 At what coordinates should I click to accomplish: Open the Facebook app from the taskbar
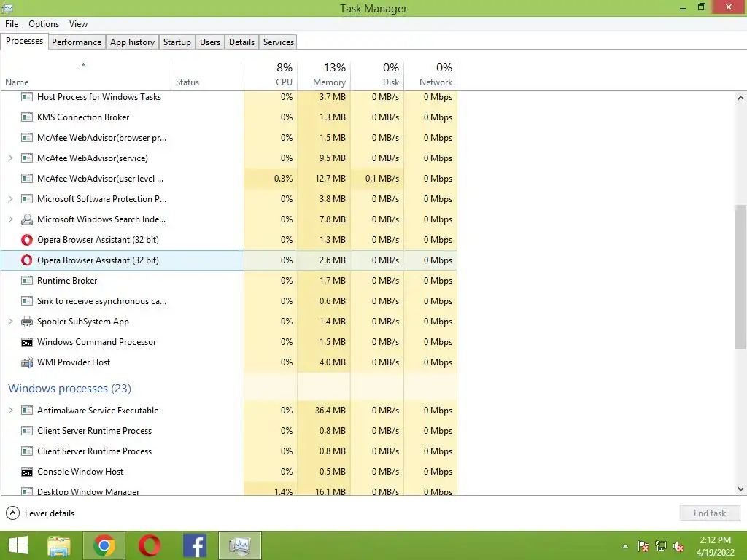[x=195, y=545]
